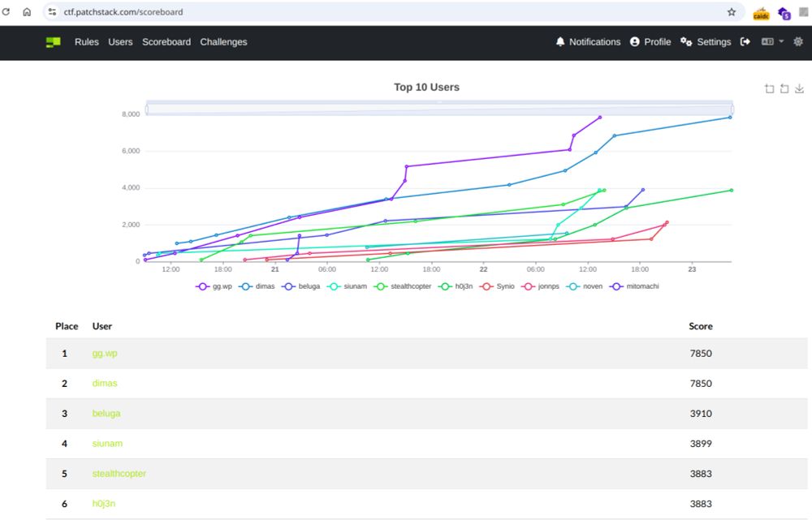Viewport: 812px width, 520px height.
Task: Toggle Synio series in chart legend
Action: (497, 286)
